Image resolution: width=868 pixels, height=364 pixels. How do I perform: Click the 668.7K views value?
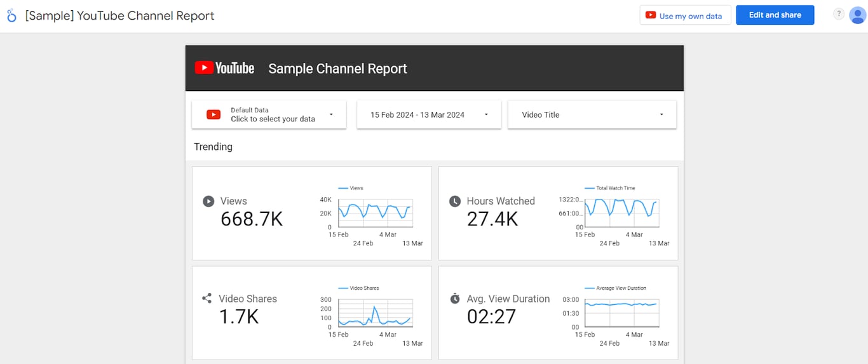pyautogui.click(x=252, y=219)
